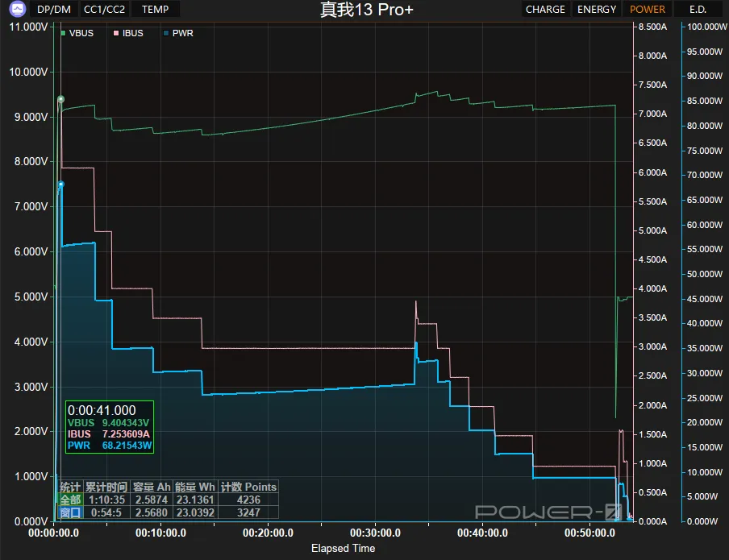Switch to the CC1/CC2 tab
The image size is (729, 560).
tap(105, 10)
